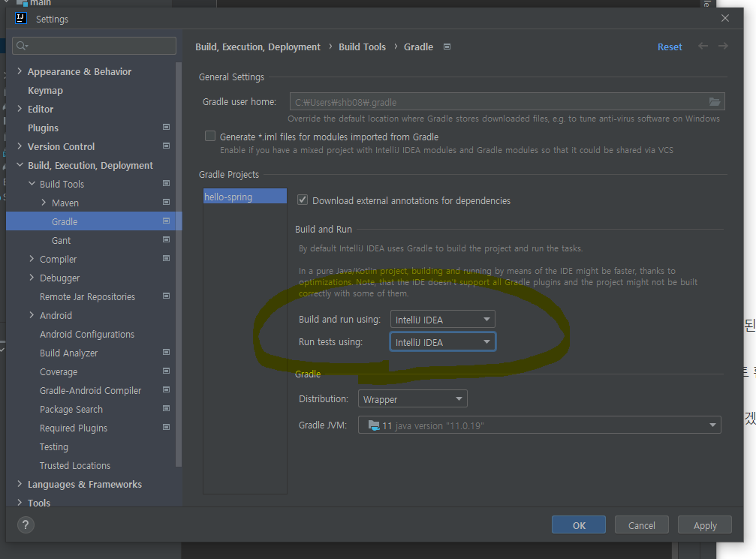
Task: Select Gradle item in settings tree
Action: pyautogui.click(x=94, y=221)
